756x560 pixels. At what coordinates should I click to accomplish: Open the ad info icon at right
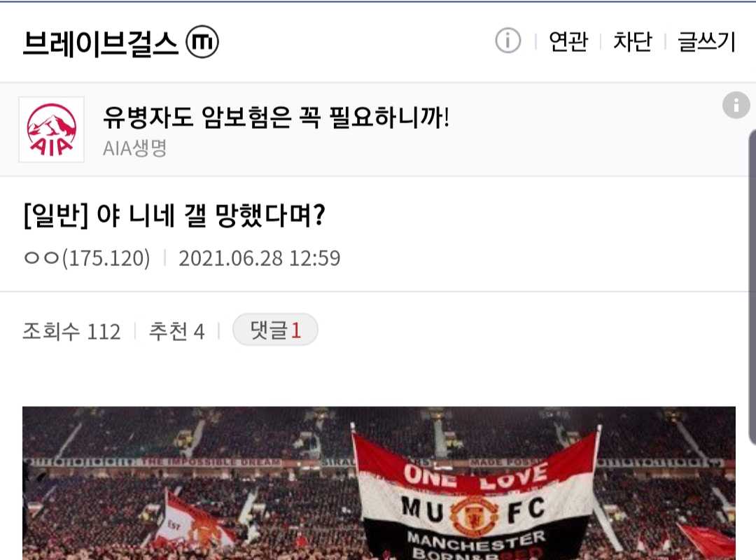pyautogui.click(x=736, y=105)
